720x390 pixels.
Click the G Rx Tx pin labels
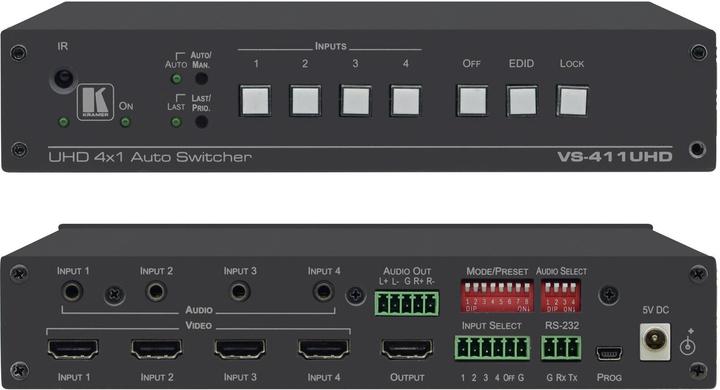click(x=562, y=378)
